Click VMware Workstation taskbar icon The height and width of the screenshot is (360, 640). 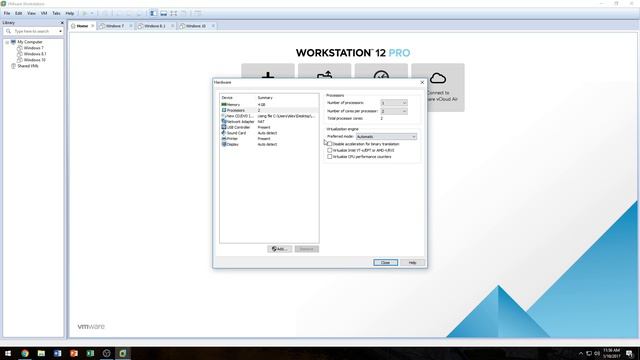tap(123, 353)
